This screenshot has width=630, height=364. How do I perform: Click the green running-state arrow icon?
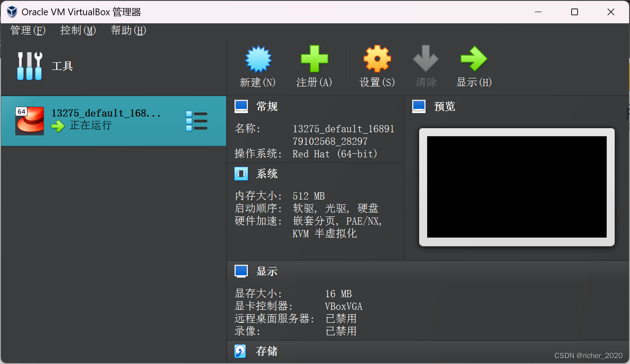coord(58,126)
